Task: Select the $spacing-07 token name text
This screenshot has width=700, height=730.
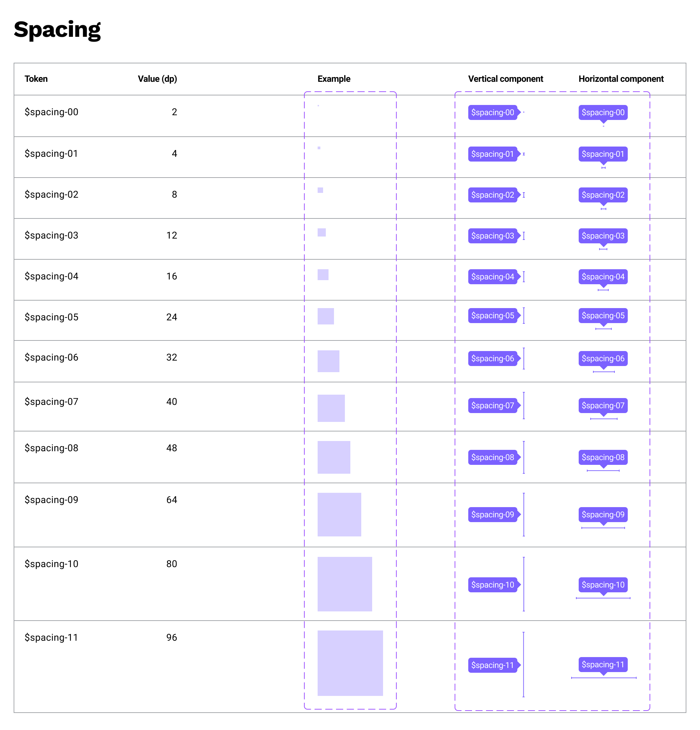Action: click(51, 401)
